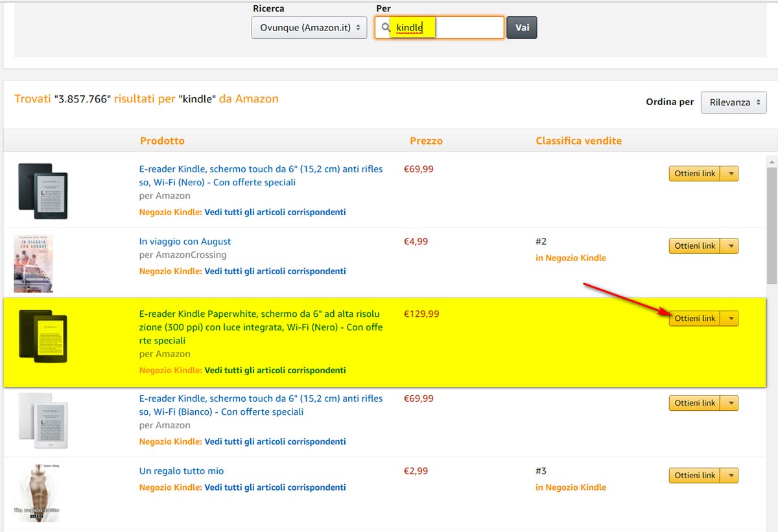The width and height of the screenshot is (778, 532).
Task: Click the €2,99 price text
Action: [x=416, y=471]
